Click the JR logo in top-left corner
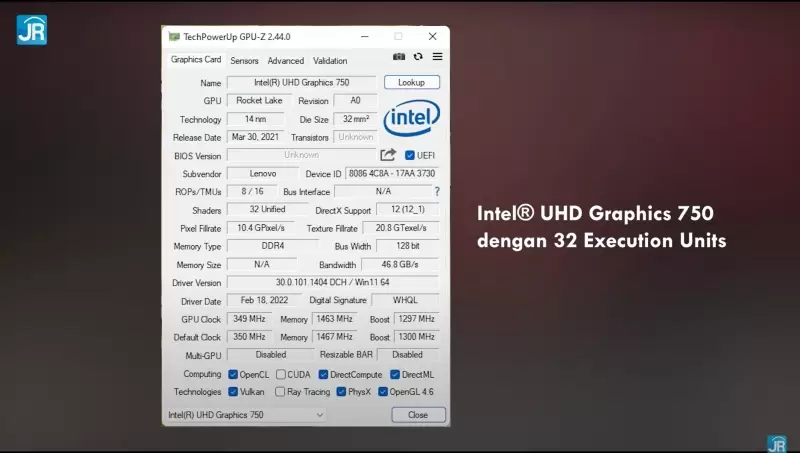 [x=32, y=30]
